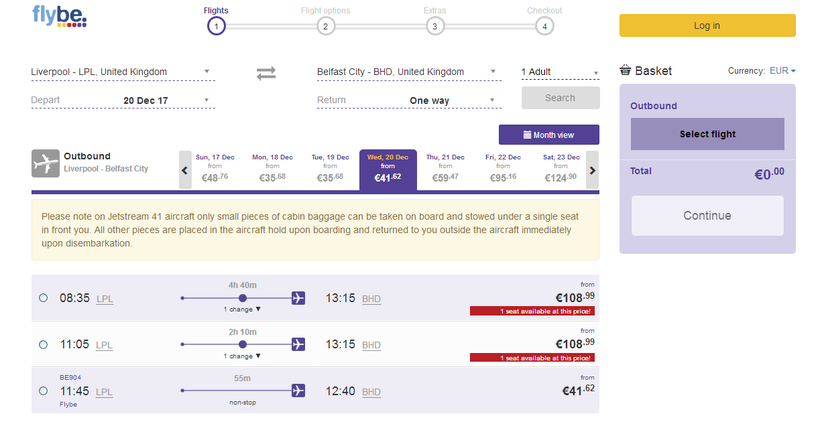Go to step 2 Flight options

(325, 26)
